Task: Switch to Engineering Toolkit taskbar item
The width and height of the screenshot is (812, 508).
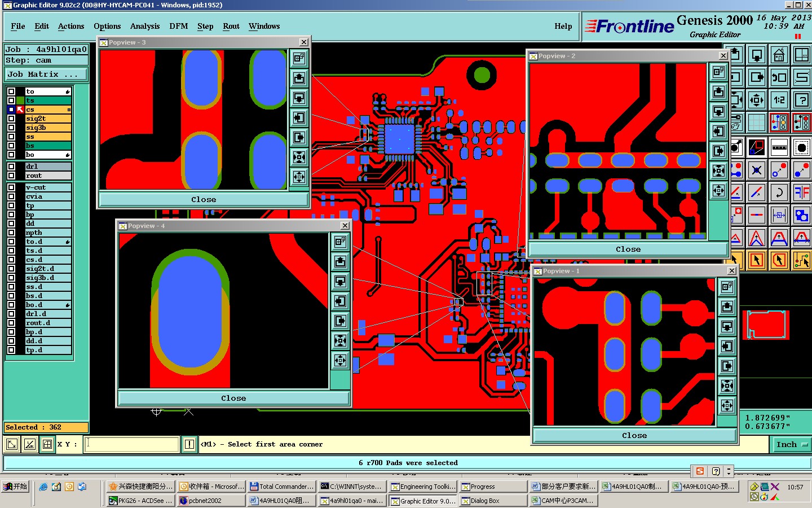Action: pyautogui.click(x=423, y=486)
